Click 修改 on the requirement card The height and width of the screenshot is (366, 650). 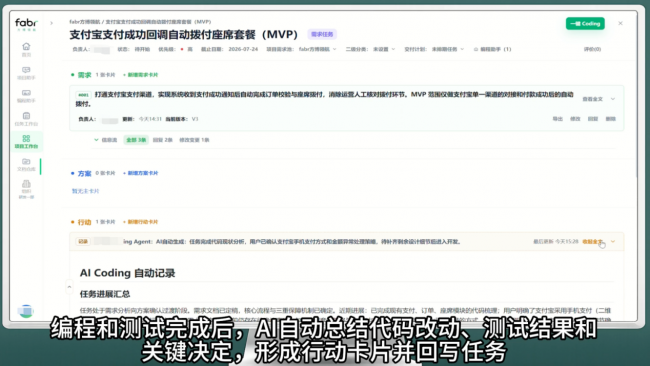click(x=575, y=119)
